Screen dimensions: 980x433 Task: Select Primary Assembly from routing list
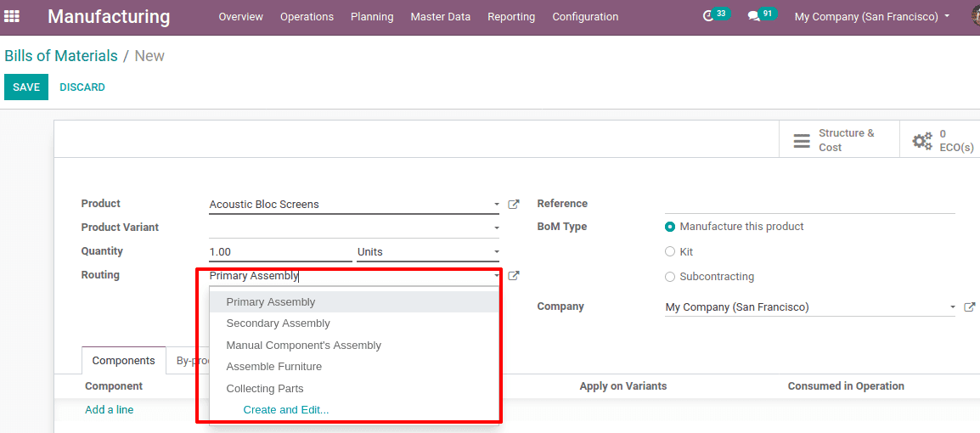click(354, 301)
